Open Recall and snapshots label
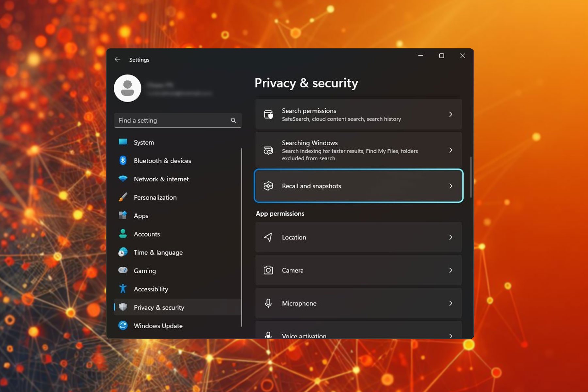 (x=311, y=186)
